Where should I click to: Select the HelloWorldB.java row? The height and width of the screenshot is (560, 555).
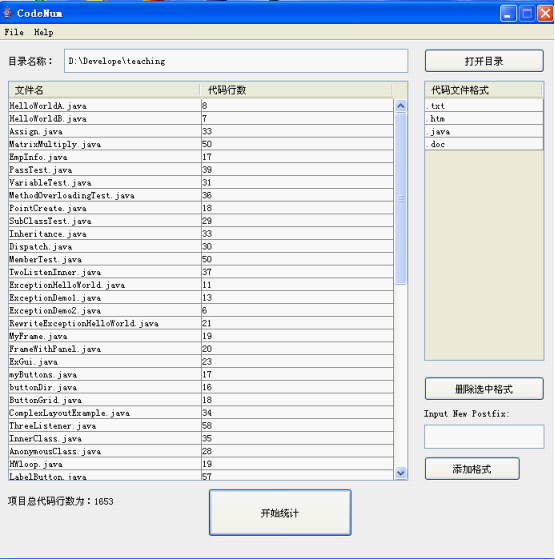[201, 119]
